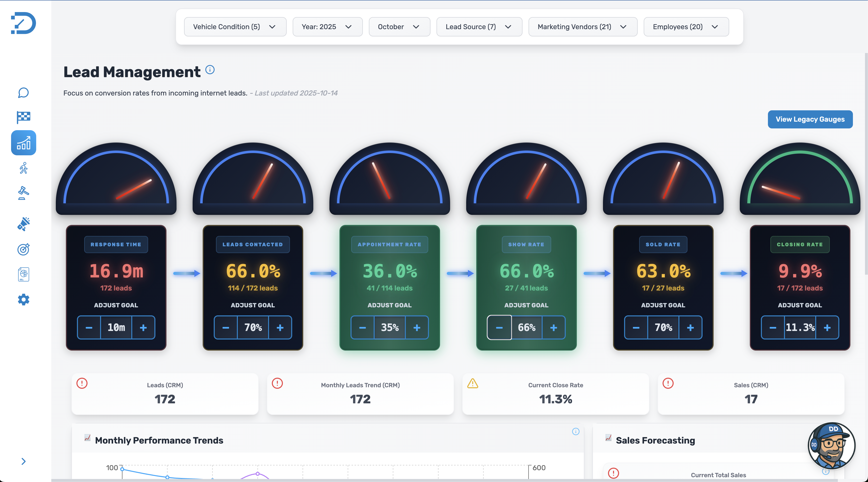The width and height of the screenshot is (868, 482).
Task: Open the chat bubble sidebar icon
Action: (23, 93)
